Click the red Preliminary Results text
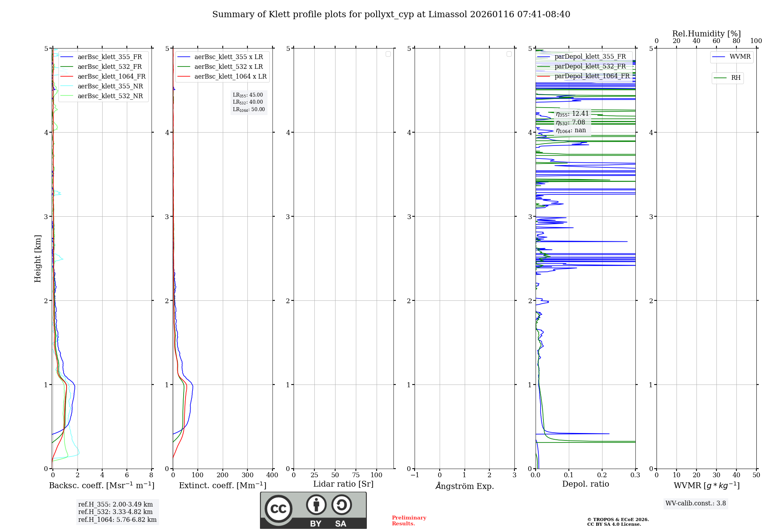Screen dimensions: 783x532 [x=409, y=521]
